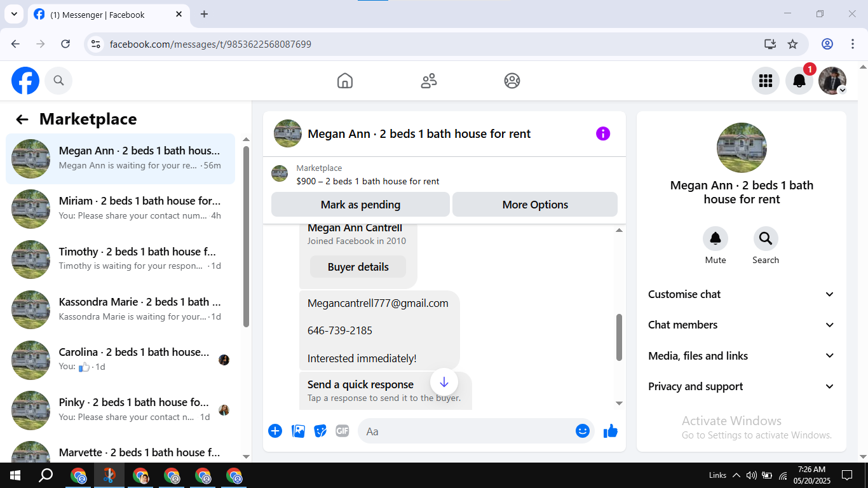This screenshot has width=868, height=488.
Task: Open the purple conversation information icon
Action: [x=603, y=133]
